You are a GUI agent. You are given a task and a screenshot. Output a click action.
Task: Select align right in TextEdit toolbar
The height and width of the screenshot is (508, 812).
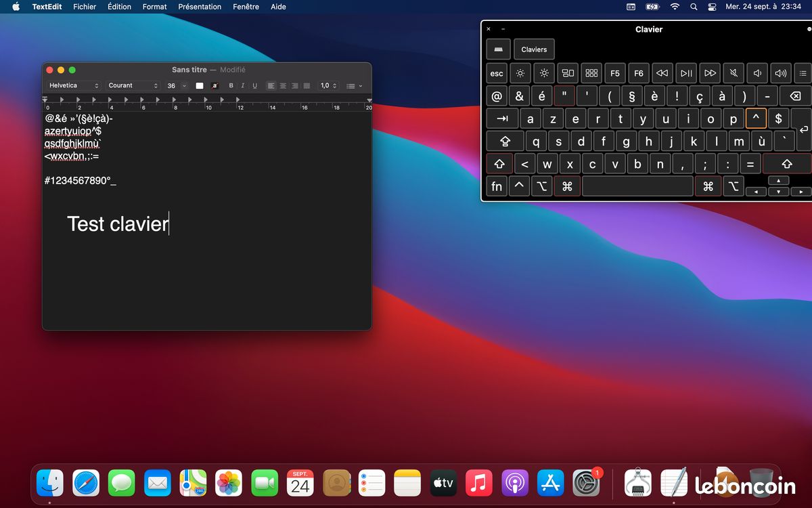point(294,86)
